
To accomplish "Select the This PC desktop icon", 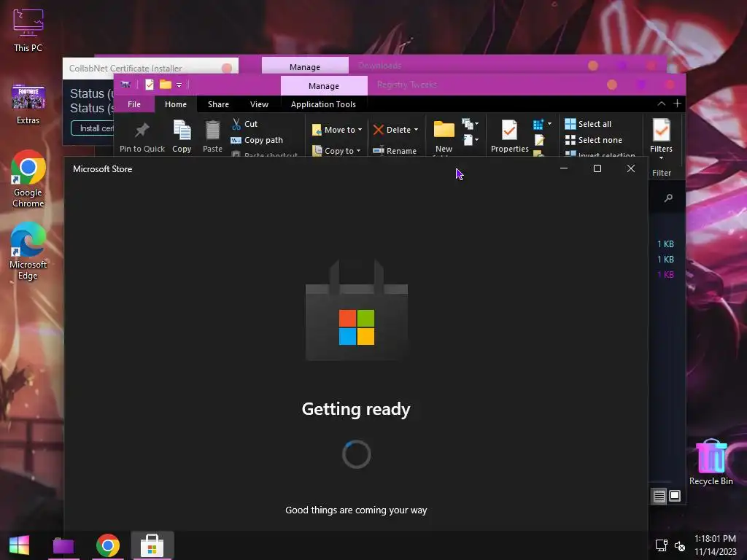I will click(28, 31).
